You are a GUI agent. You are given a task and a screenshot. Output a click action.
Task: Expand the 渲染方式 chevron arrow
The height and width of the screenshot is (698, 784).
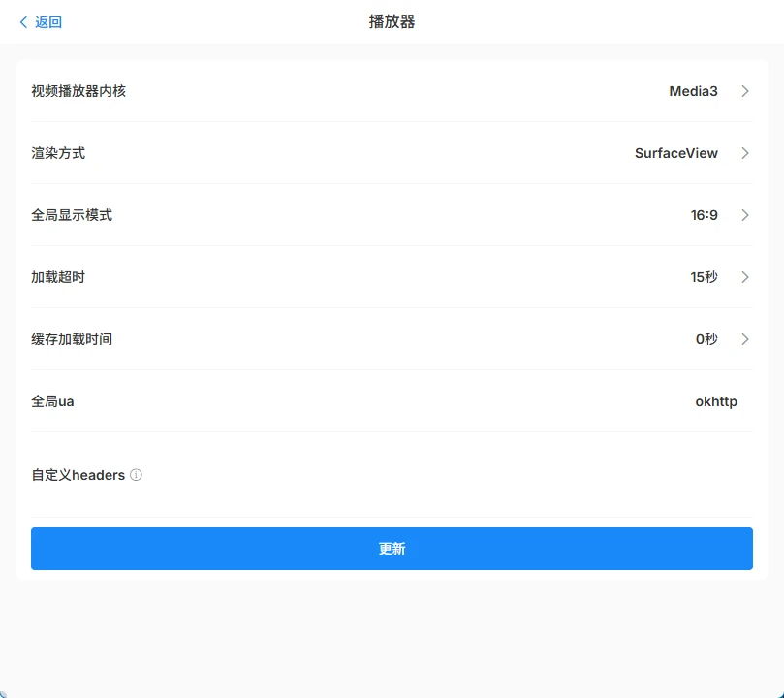[x=745, y=153]
